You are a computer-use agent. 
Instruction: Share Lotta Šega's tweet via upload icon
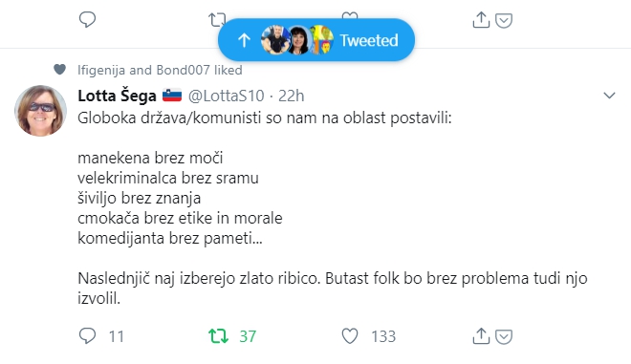(x=481, y=336)
